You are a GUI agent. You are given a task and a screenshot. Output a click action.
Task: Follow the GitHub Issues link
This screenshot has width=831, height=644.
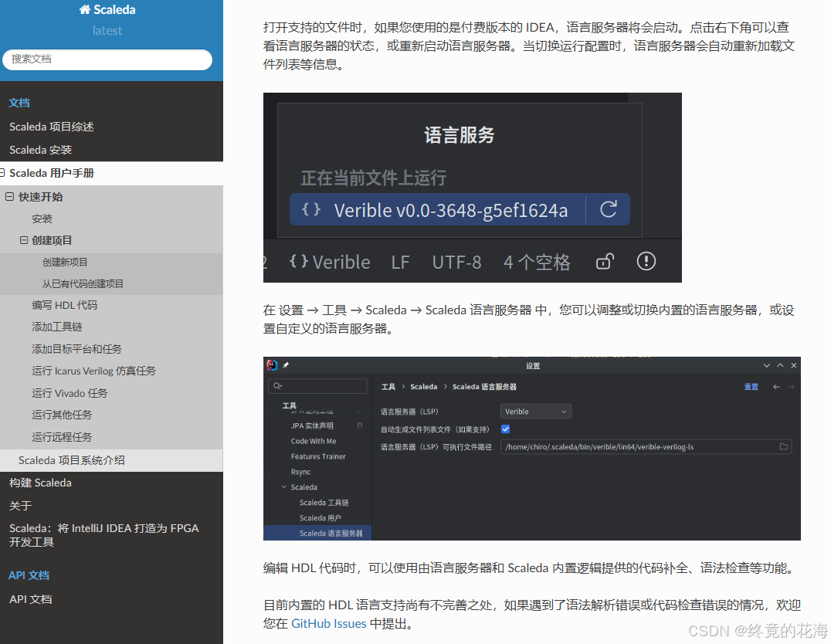pos(328,624)
